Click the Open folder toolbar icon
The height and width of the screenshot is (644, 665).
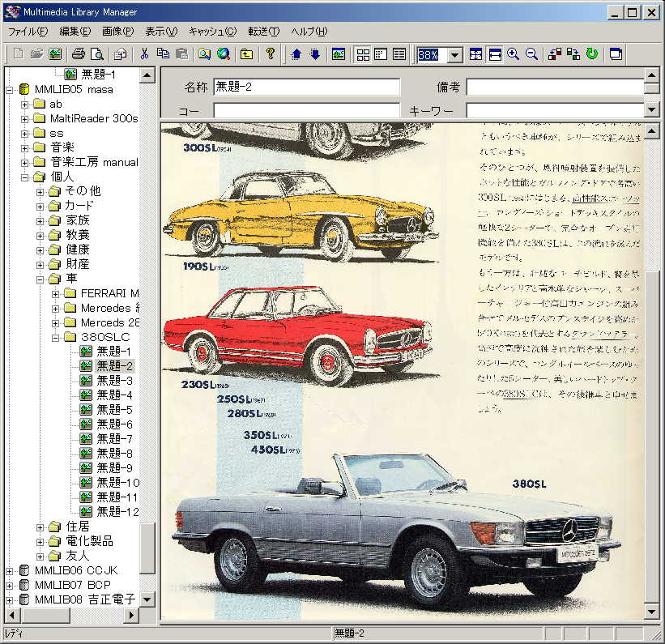(x=37, y=54)
